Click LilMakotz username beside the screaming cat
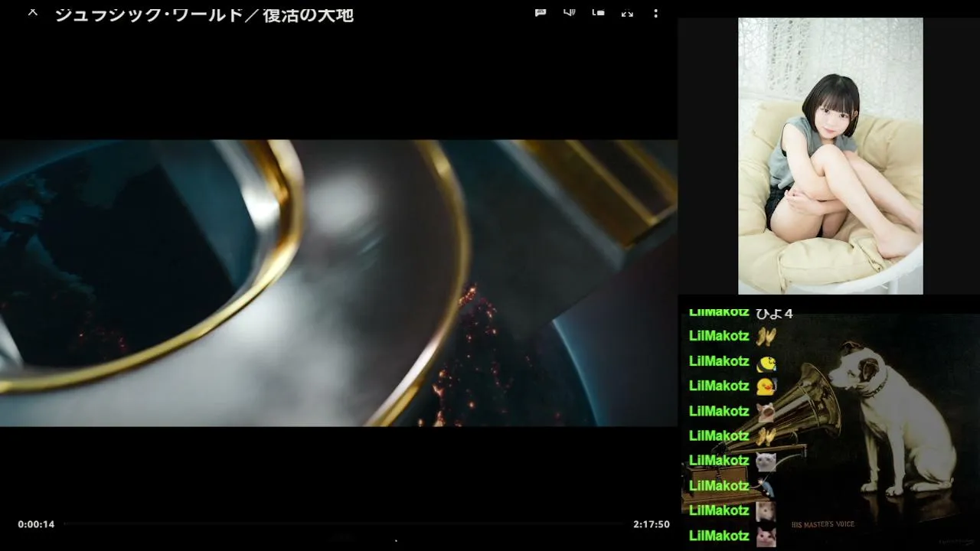Image resolution: width=980 pixels, height=551 pixels. coord(719,411)
